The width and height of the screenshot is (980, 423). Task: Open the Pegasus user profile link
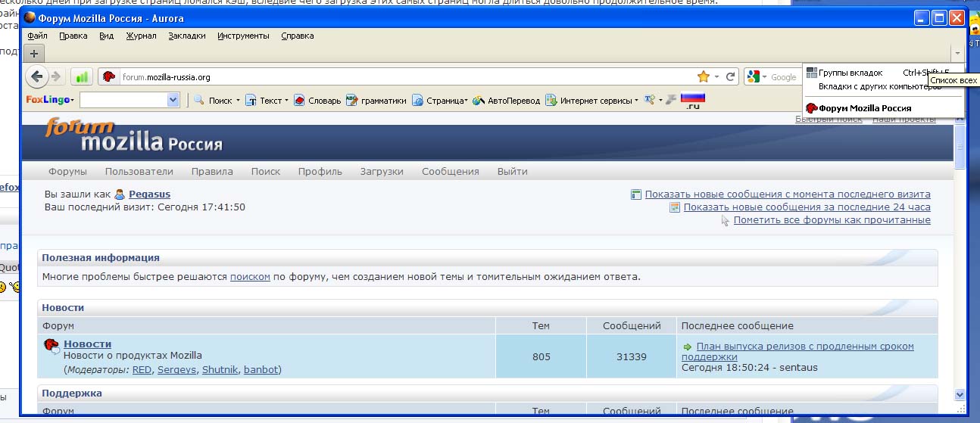(x=149, y=194)
